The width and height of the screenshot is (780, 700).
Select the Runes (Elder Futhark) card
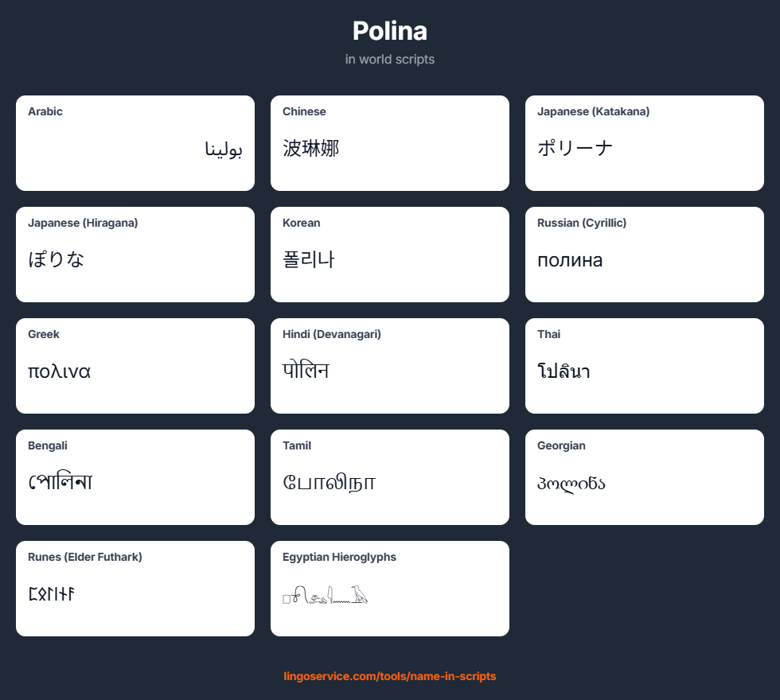click(135, 589)
